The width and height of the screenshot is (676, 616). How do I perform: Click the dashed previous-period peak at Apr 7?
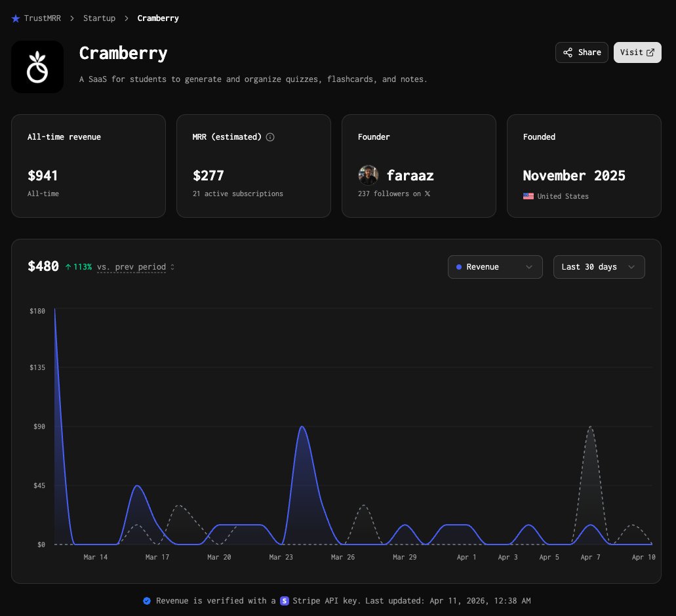coord(590,427)
